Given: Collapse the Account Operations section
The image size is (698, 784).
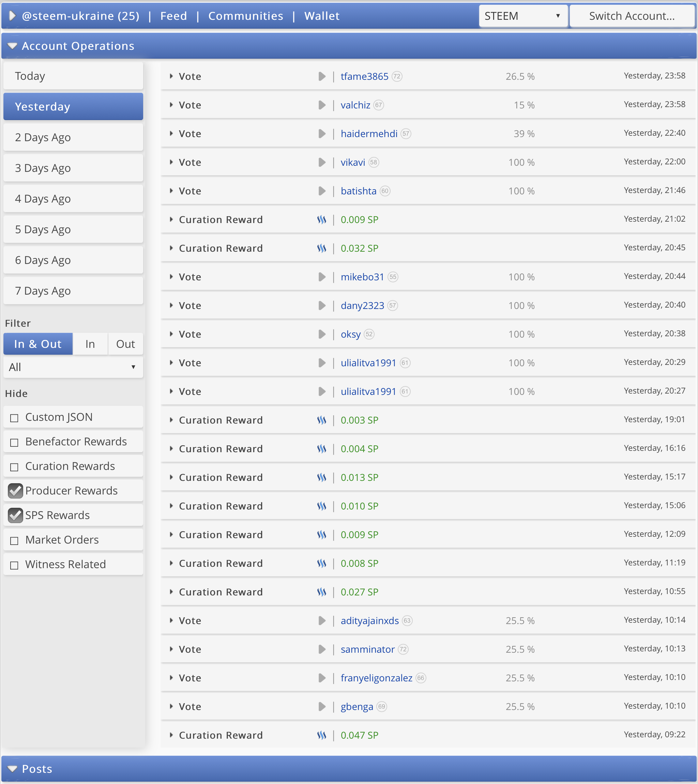Looking at the screenshot, I should (x=12, y=46).
